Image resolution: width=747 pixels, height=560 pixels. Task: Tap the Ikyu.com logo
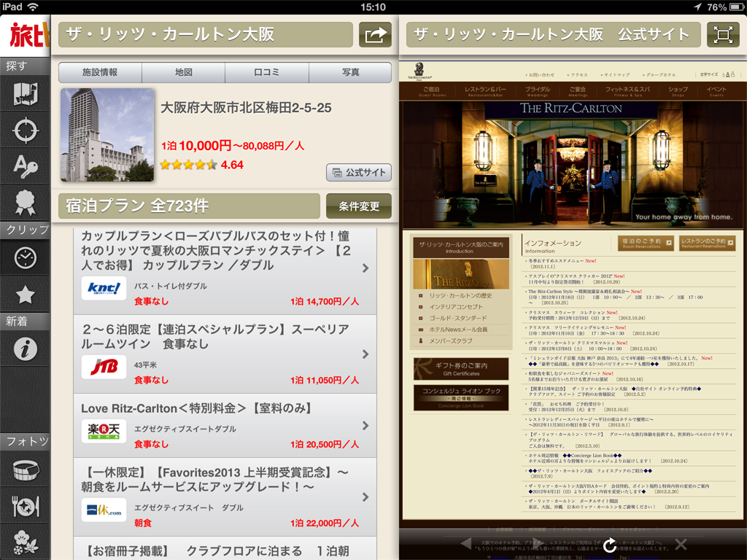104,510
